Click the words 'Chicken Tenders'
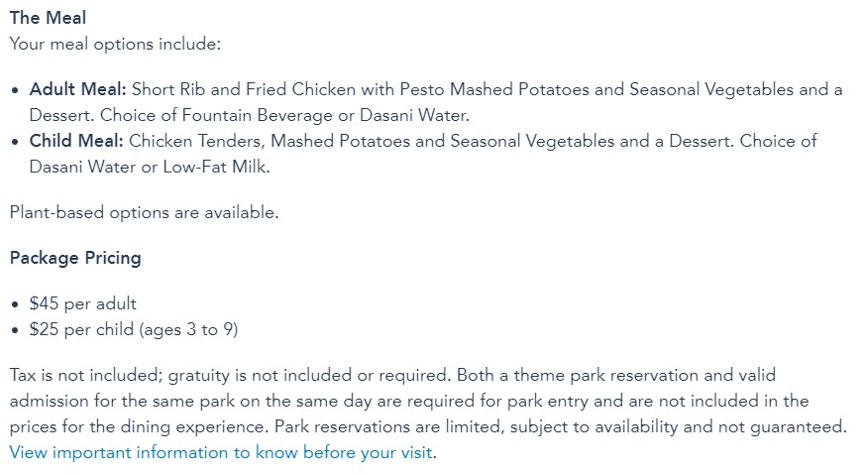 tap(193, 141)
